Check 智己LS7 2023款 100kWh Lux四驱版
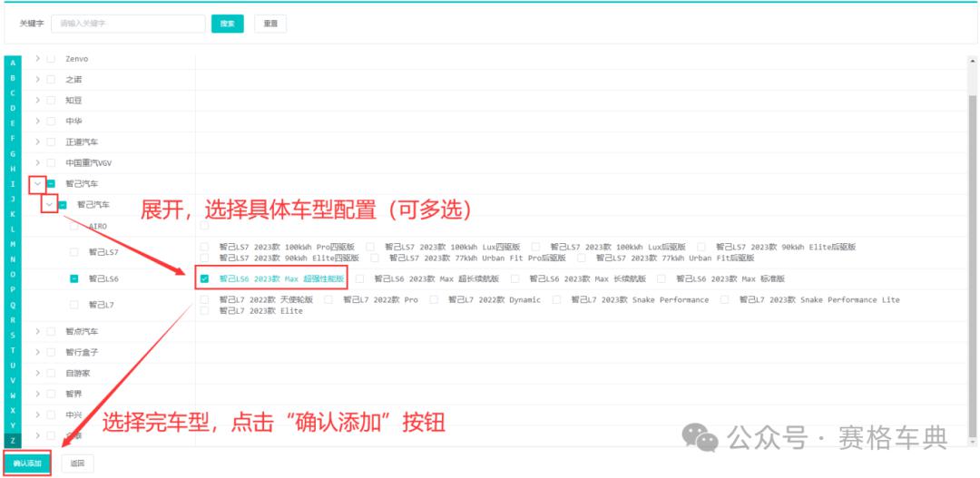This screenshot has width=980, height=478. click(x=370, y=247)
